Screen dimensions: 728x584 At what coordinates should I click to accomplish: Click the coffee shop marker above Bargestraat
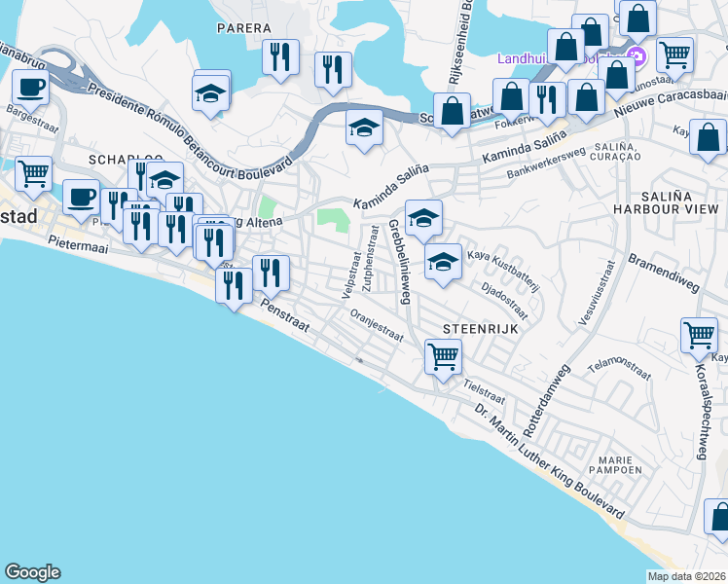[x=31, y=89]
